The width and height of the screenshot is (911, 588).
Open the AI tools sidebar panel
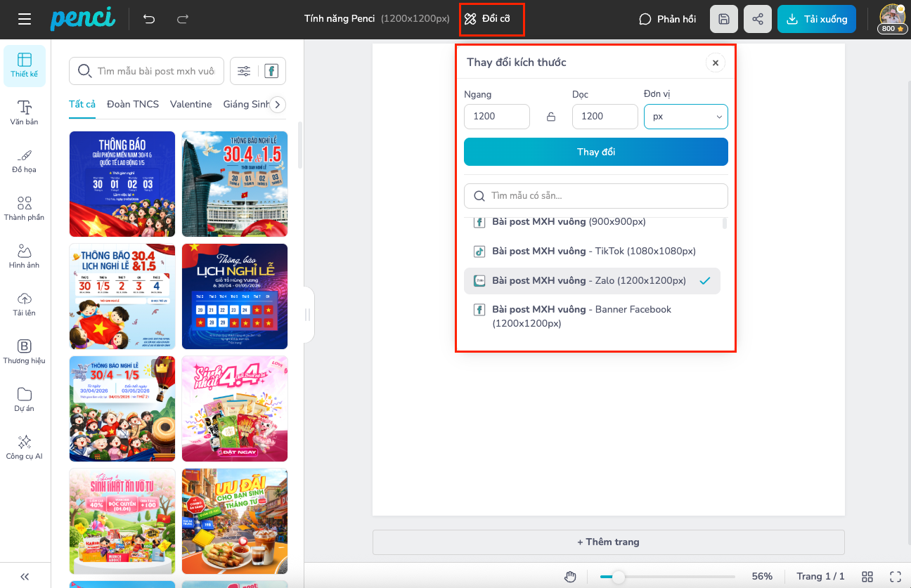(x=25, y=447)
